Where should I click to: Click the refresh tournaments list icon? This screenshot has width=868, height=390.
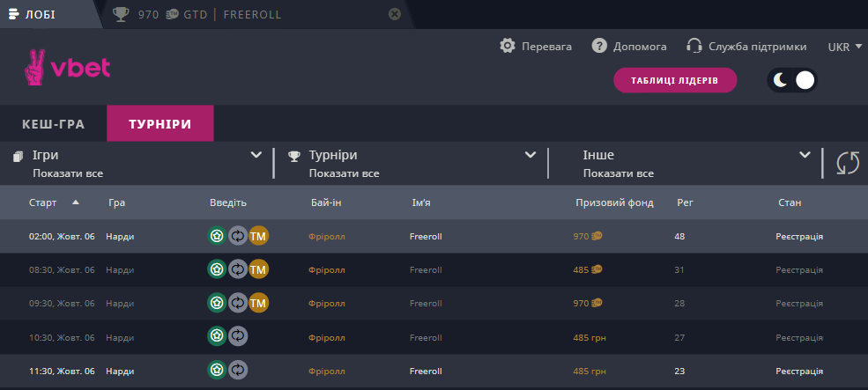point(847,163)
